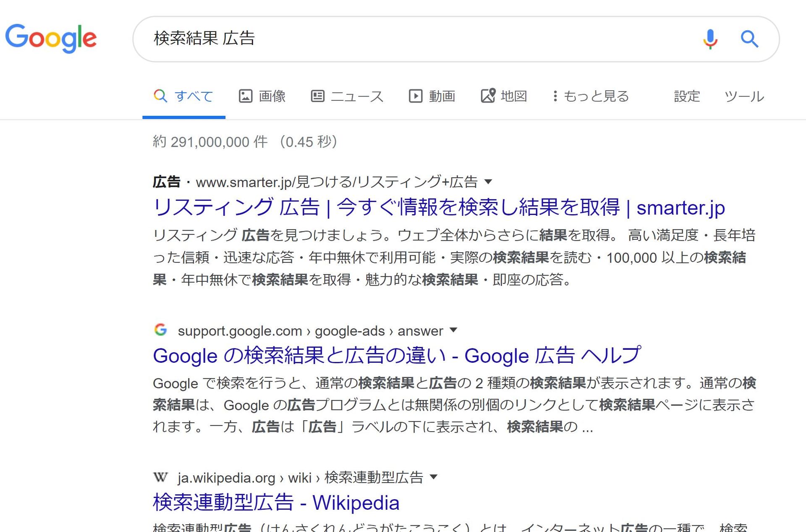The width and height of the screenshot is (806, 532).
Task: Expand dropdown arrow next to smarter.jp ad URL
Action: pos(488,182)
